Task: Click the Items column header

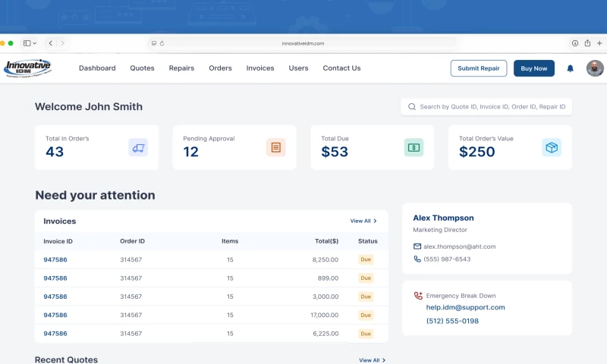Action: point(230,241)
